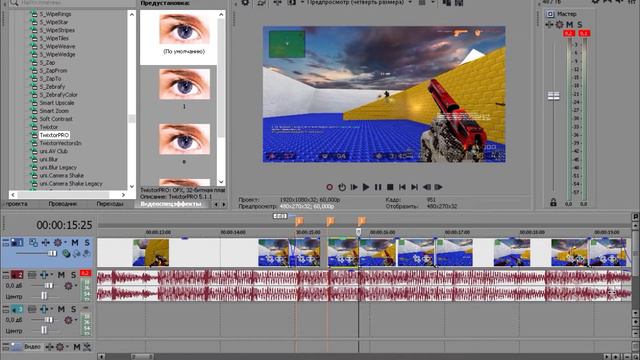The width and height of the screenshot is (640, 360).
Task: Play the preview
Action: 366,187
